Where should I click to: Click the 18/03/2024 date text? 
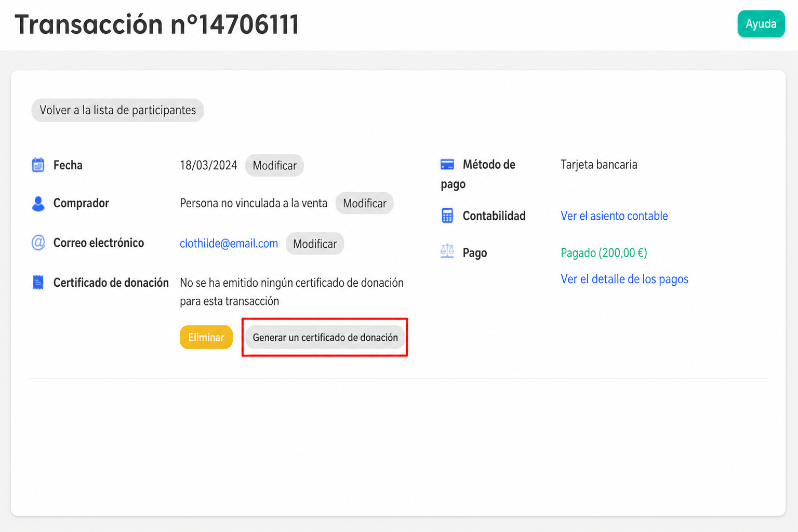[x=208, y=165]
